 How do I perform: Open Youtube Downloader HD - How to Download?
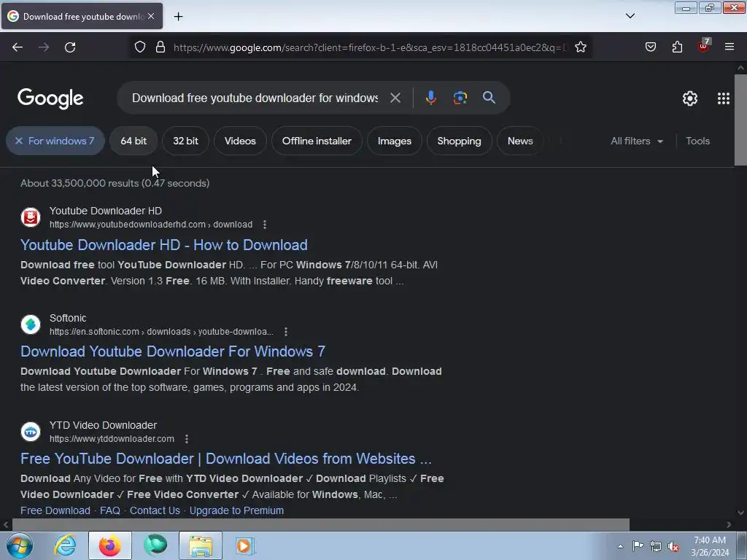[x=164, y=245]
